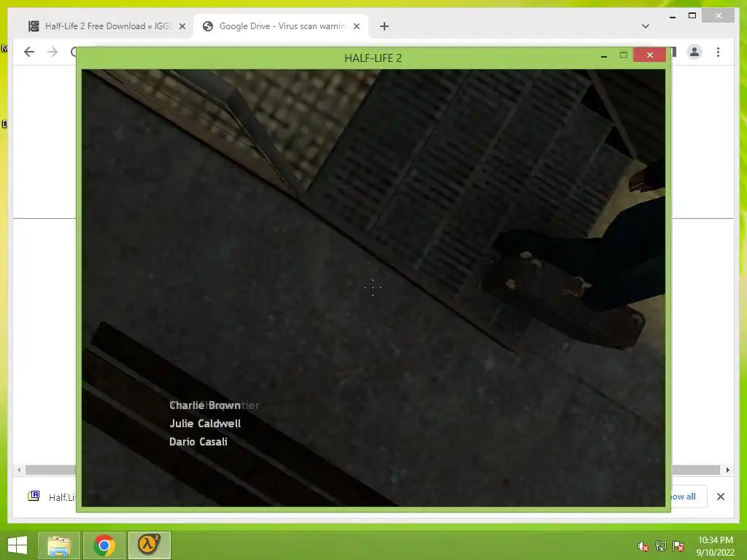747x560 pixels.
Task: Click the game crosshair in the center
Action: tap(373, 287)
